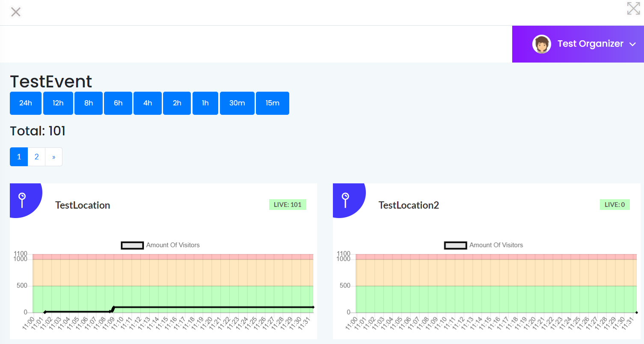
Task: Select the 30m time range
Action: click(237, 103)
